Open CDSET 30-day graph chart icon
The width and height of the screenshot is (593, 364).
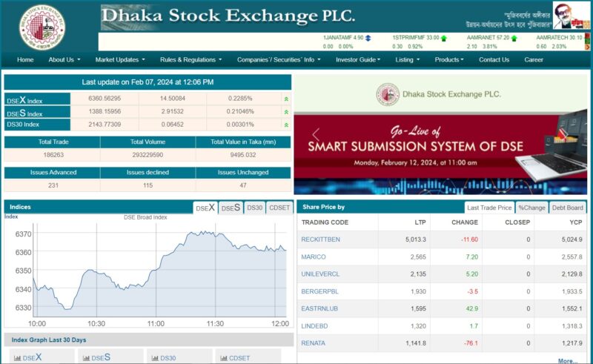tap(224, 358)
